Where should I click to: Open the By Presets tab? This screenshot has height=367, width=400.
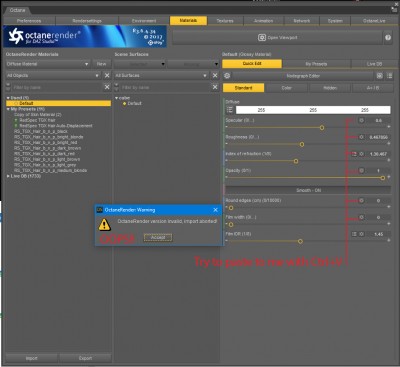[316, 64]
